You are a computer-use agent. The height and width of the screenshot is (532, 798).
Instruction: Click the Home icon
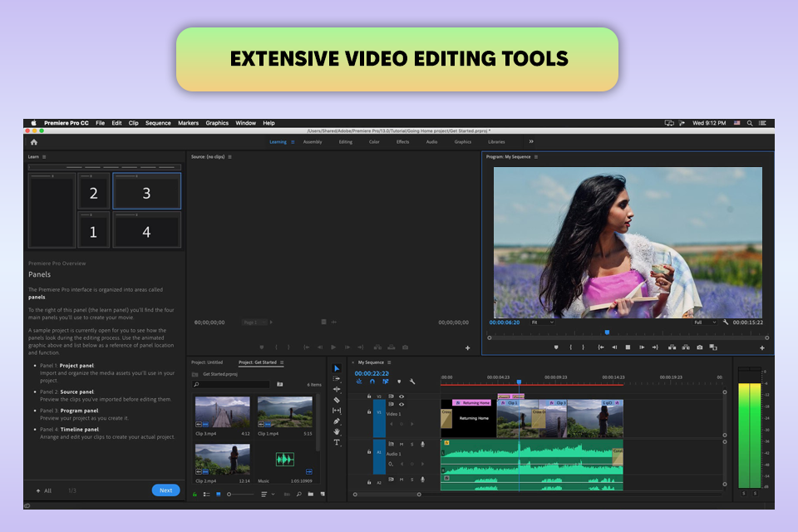pyautogui.click(x=34, y=142)
